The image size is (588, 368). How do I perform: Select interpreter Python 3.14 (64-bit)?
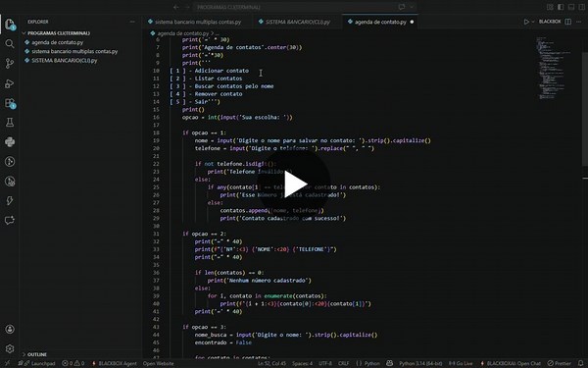coord(420,363)
